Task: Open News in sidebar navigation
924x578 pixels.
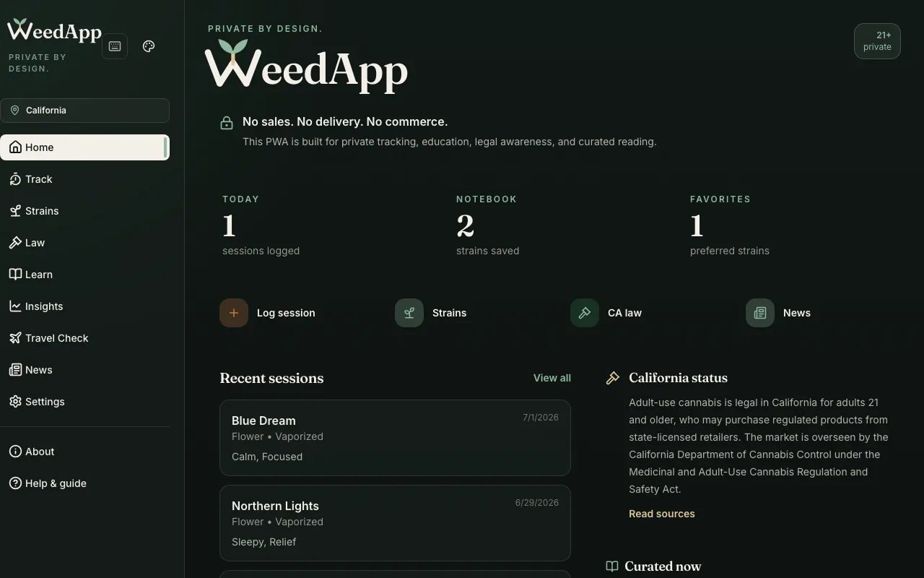Action: (84, 370)
